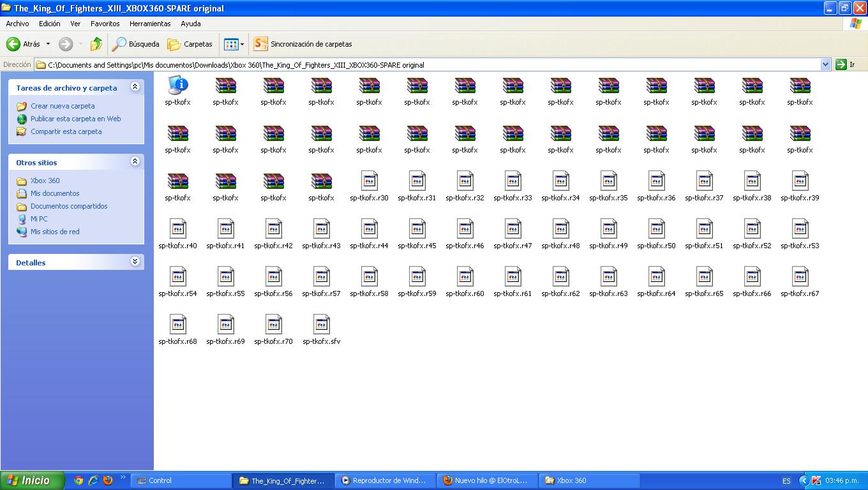868x490 pixels.
Task: Select the sp-tkofx.r70 file
Action: tap(273, 330)
